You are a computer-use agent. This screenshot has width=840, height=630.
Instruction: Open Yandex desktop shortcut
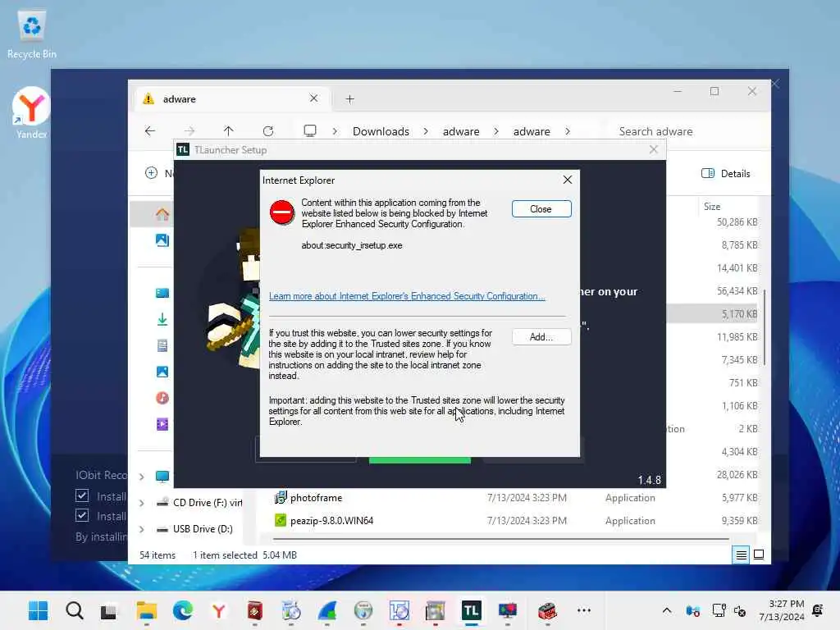pos(32,113)
